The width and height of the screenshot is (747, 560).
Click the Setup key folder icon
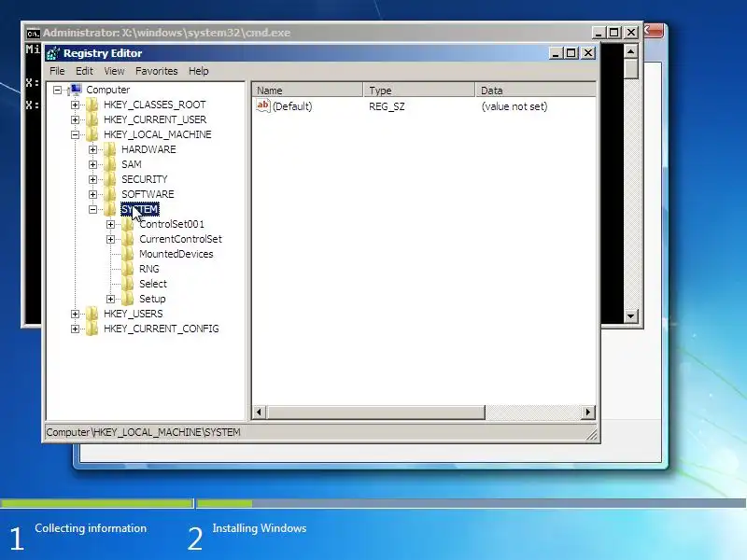tap(127, 299)
